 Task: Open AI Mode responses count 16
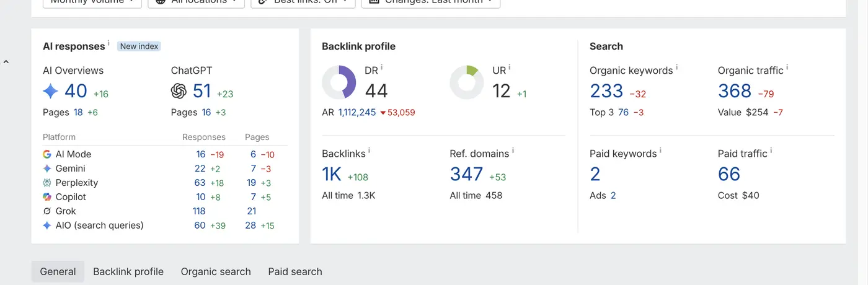pyautogui.click(x=201, y=154)
